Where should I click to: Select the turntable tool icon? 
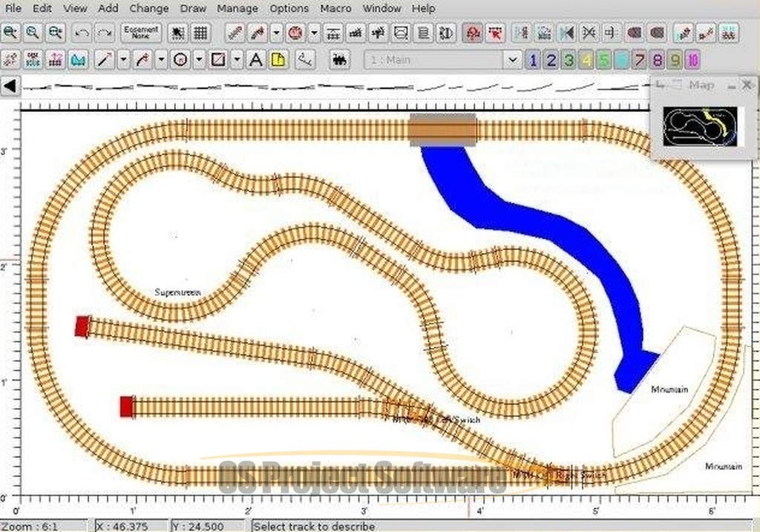click(x=445, y=33)
